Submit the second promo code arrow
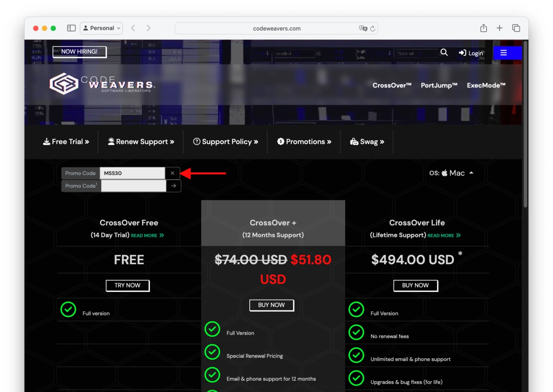Screen dimensions: 553x392 (174, 186)
